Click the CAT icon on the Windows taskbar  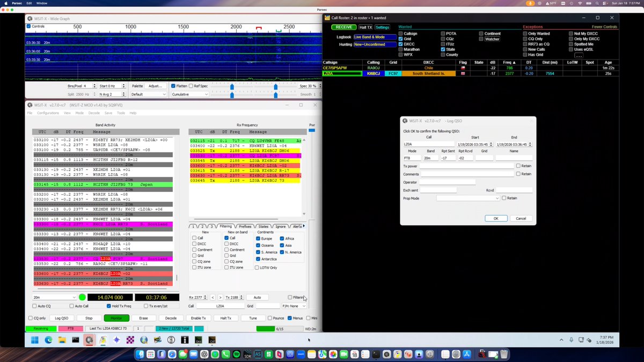click(212, 339)
